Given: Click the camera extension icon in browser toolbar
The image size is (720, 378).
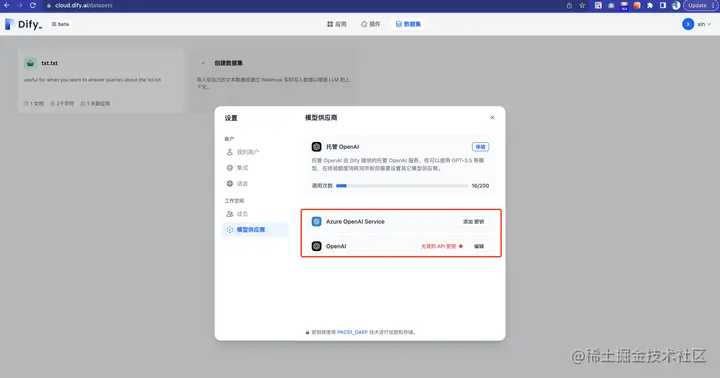Looking at the screenshot, I should (611, 6).
